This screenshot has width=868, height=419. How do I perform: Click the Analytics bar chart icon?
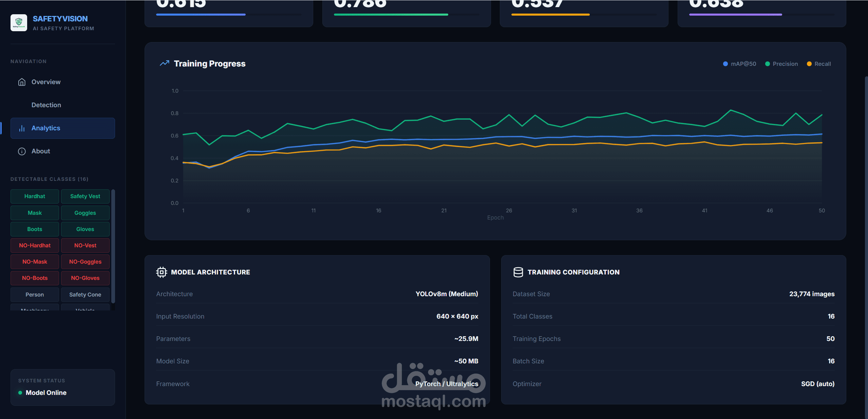(22, 128)
